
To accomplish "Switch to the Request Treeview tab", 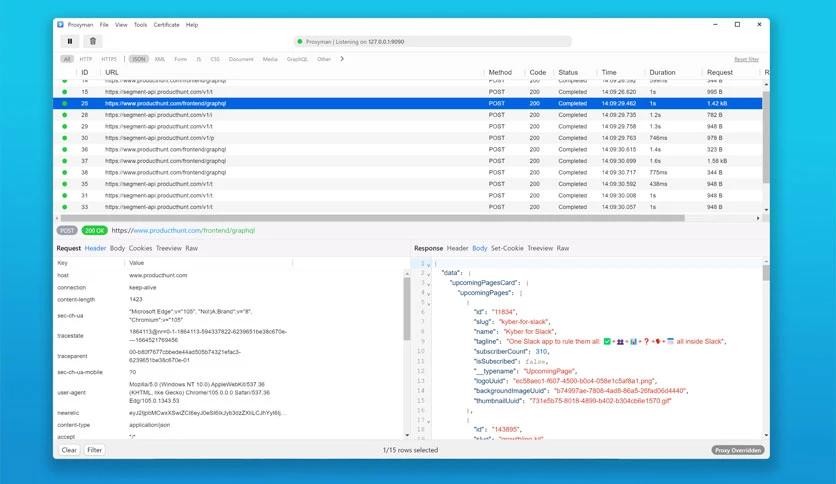I will coord(168,248).
